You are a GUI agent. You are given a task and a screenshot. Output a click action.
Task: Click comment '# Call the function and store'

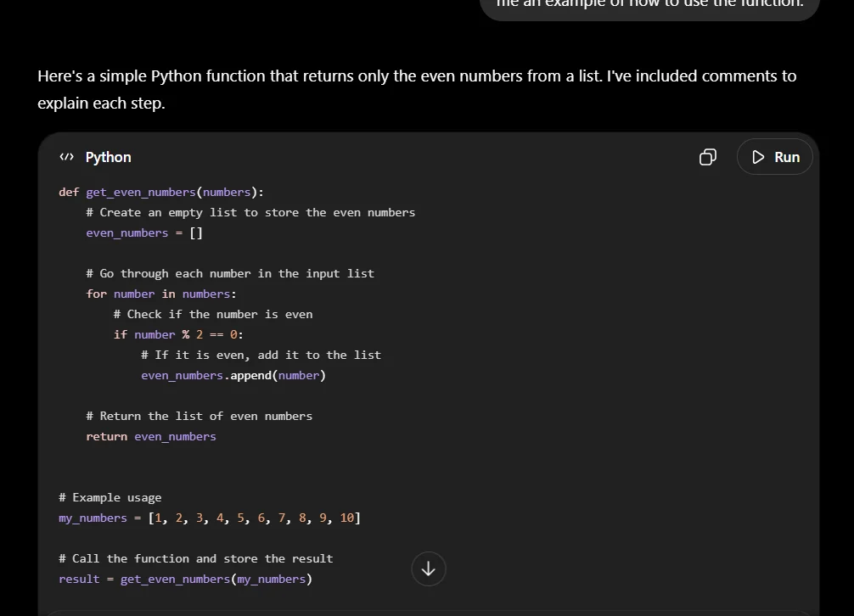tap(195, 559)
